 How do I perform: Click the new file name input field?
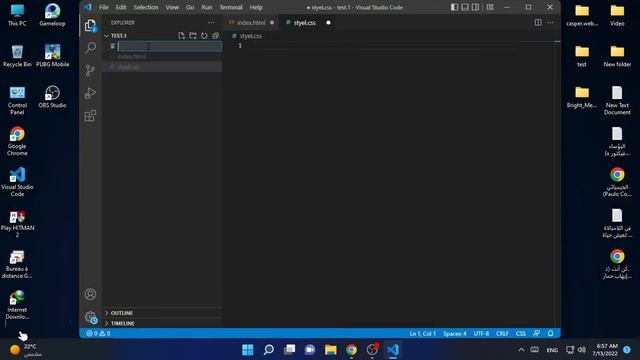tap(170, 46)
